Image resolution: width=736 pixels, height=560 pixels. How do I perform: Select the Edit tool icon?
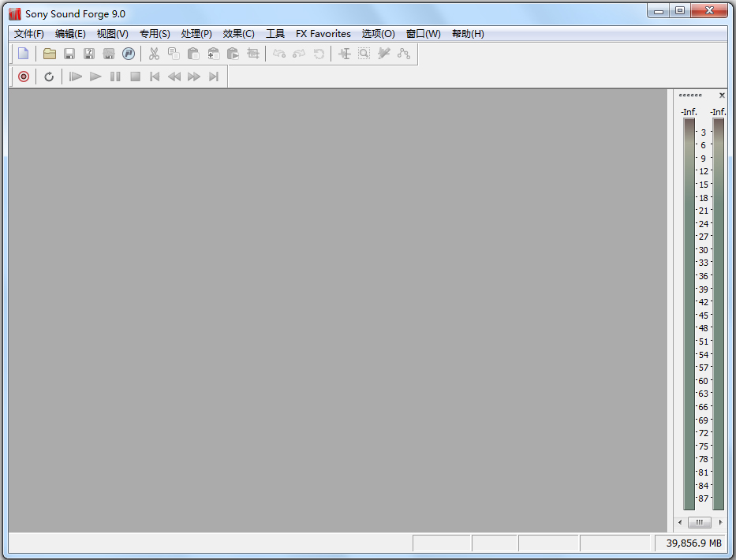(x=345, y=54)
